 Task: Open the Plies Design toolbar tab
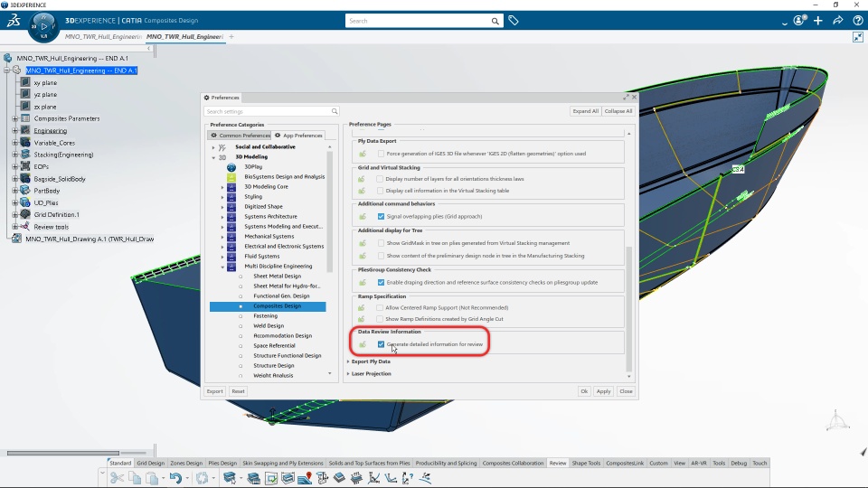222,463
